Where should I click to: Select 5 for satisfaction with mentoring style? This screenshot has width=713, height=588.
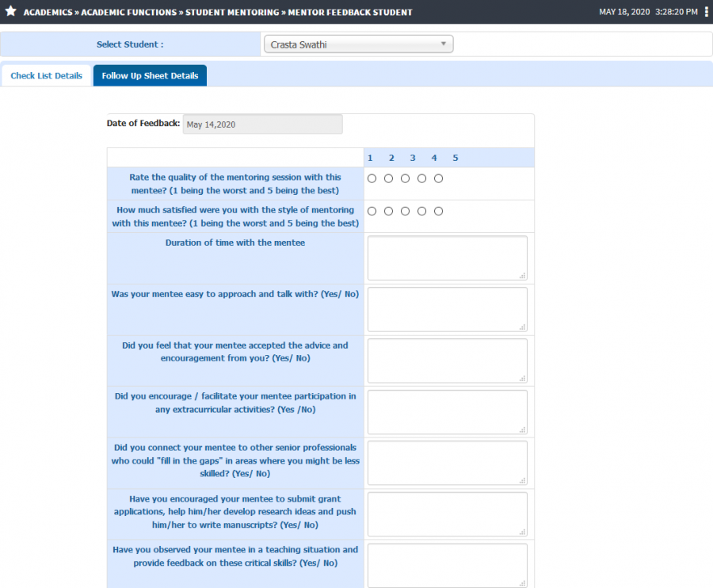tap(438, 212)
